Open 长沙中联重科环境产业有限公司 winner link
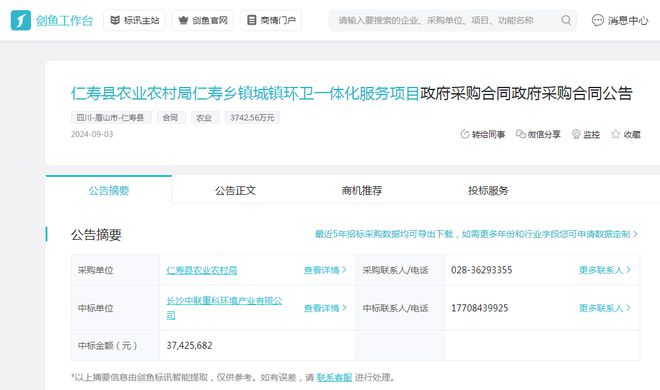The image size is (660, 390). point(224,308)
